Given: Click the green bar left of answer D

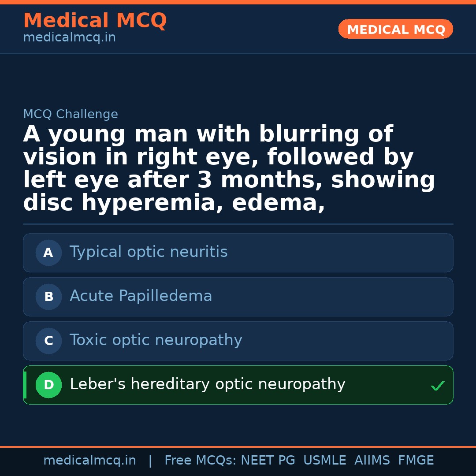Looking at the screenshot, I should pos(25,385).
